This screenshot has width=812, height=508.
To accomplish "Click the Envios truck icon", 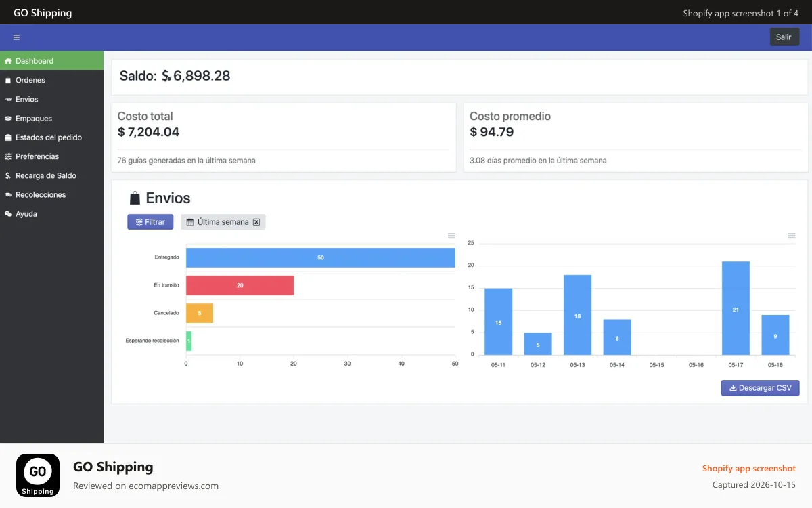I will coord(8,99).
